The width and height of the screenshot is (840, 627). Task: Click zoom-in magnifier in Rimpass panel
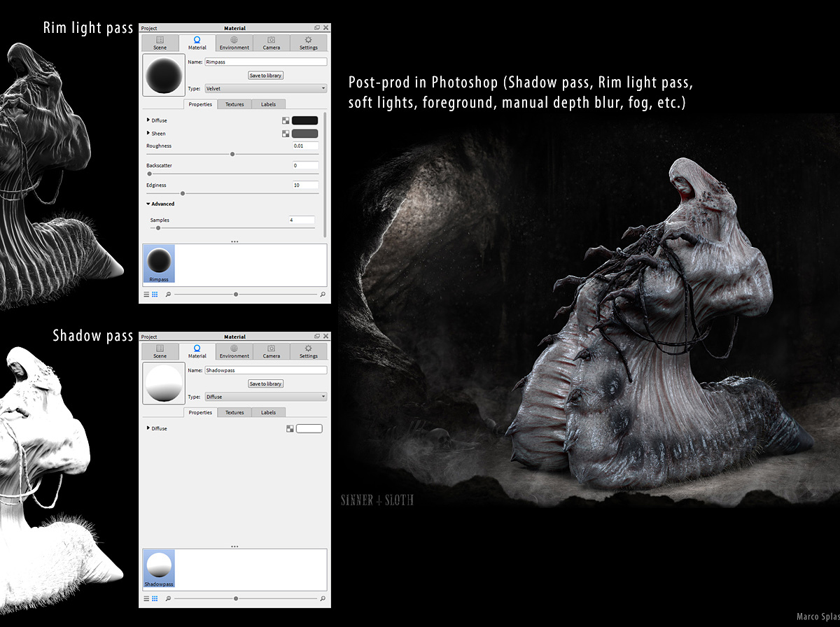(322, 295)
